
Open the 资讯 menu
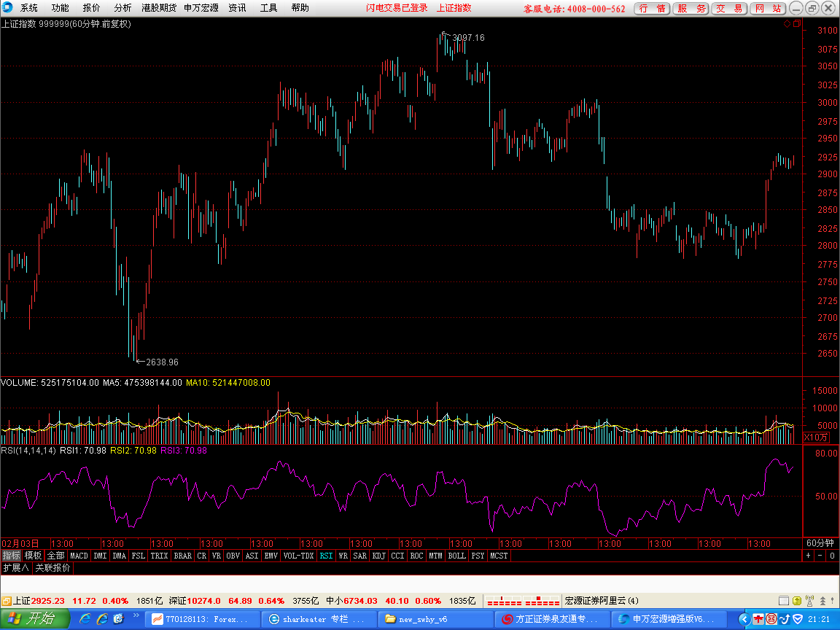coord(237,8)
